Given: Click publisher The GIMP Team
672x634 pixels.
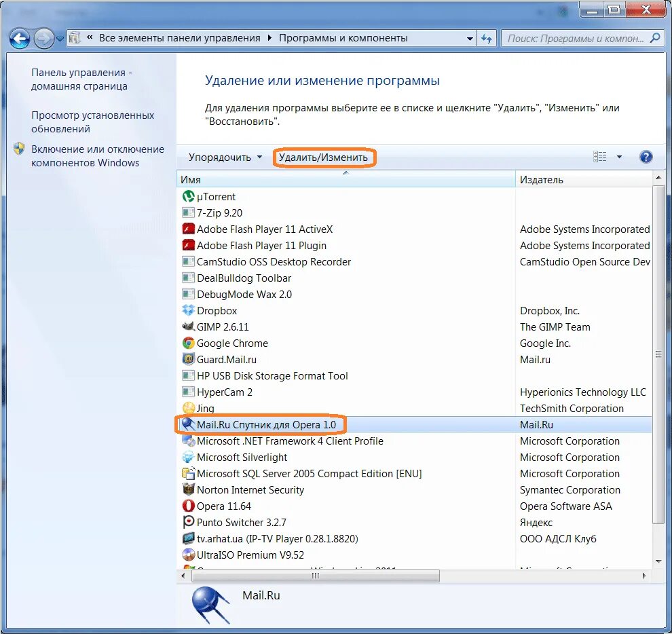Looking at the screenshot, I should tap(555, 327).
